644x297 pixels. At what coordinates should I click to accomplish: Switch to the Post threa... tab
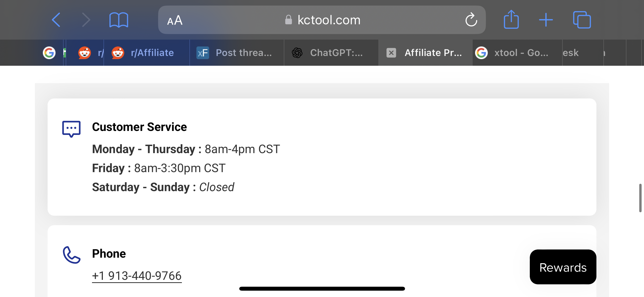(x=237, y=53)
